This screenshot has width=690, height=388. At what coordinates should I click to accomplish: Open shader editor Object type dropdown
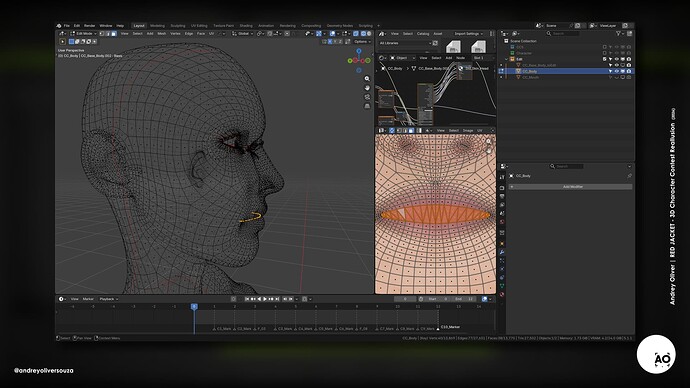(402, 58)
